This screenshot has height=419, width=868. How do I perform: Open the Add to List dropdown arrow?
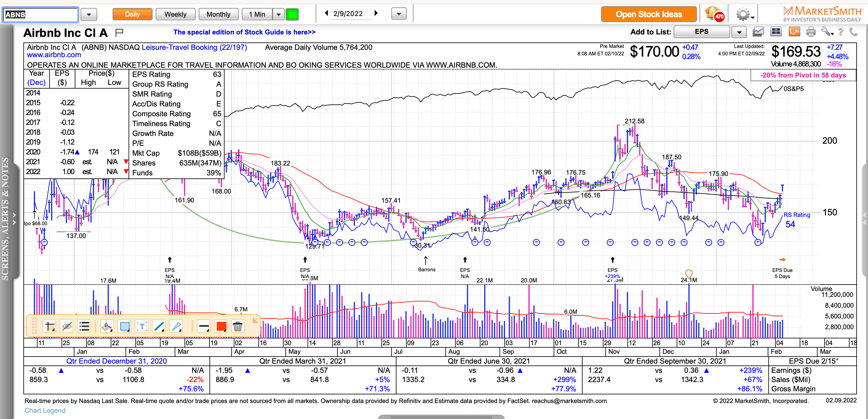[739, 32]
